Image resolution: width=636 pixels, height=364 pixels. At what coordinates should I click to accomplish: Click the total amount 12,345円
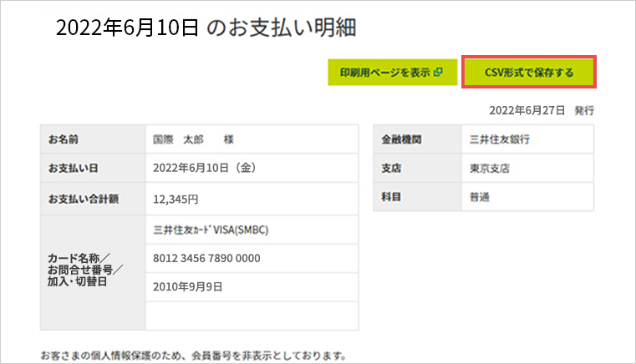coord(176,199)
